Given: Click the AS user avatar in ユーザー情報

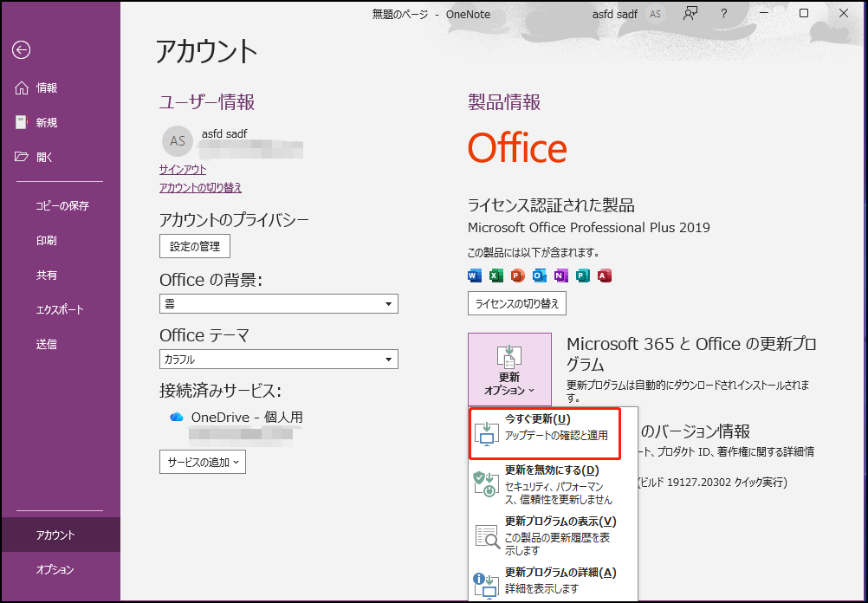Looking at the screenshot, I should pos(177,140).
